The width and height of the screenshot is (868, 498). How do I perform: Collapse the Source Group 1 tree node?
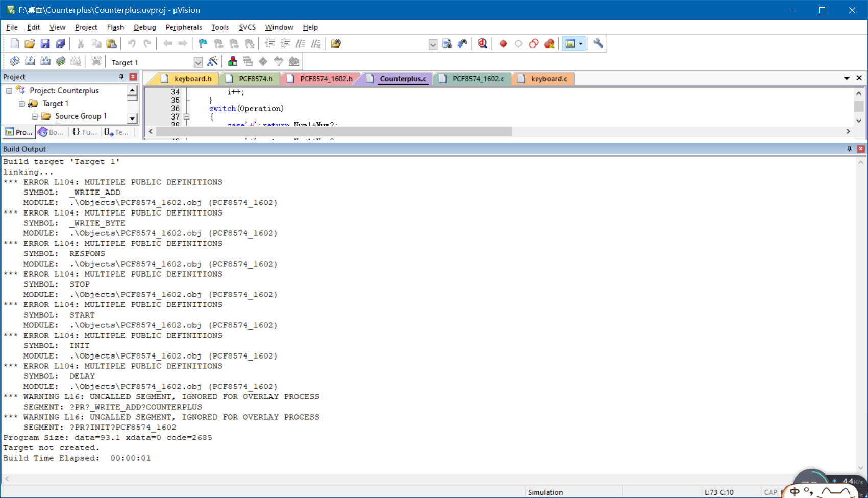pyautogui.click(x=35, y=116)
